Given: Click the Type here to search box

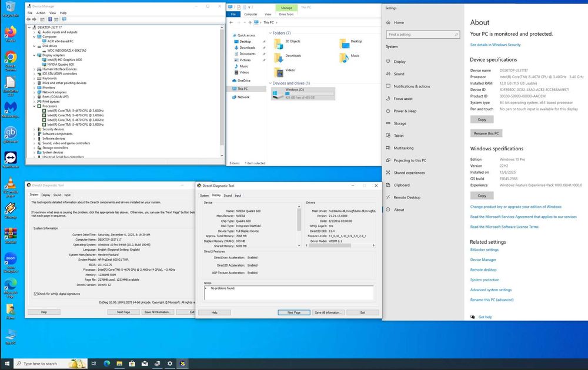Looking at the screenshot, I should click(x=51, y=364).
